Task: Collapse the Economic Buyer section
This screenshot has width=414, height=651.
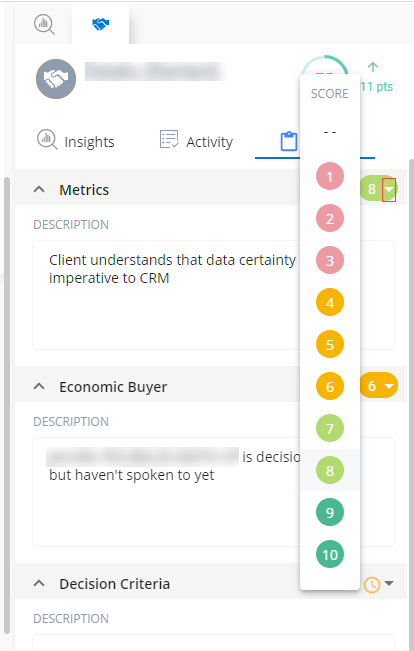Action: (x=39, y=387)
